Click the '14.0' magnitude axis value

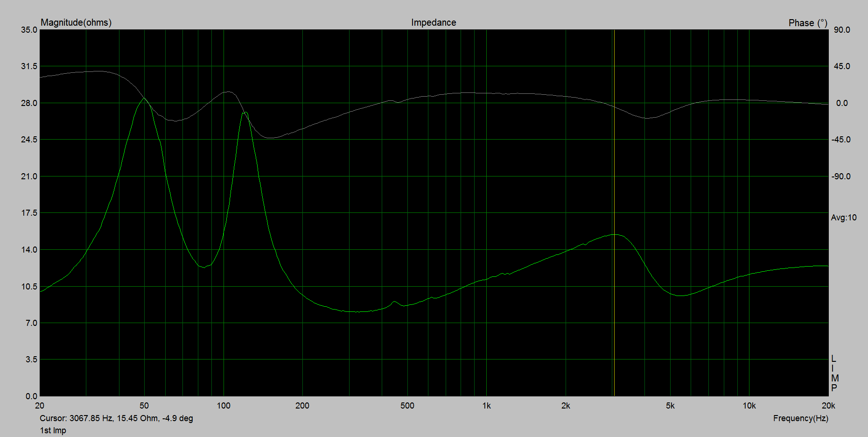point(29,250)
